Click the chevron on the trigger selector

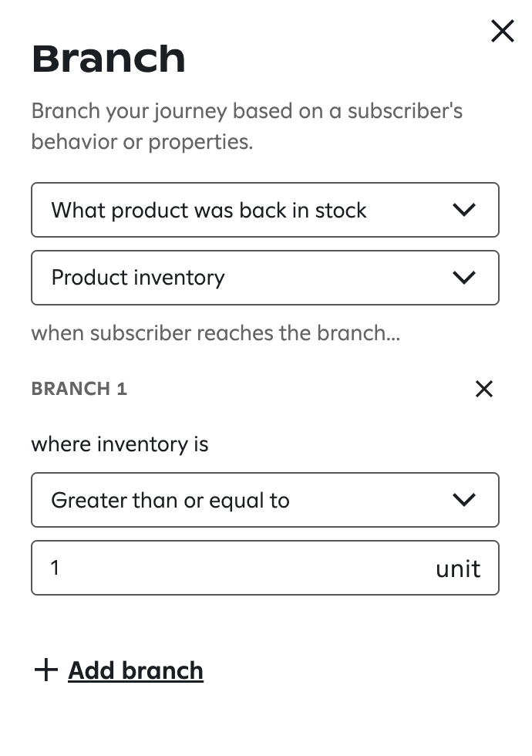click(x=464, y=209)
